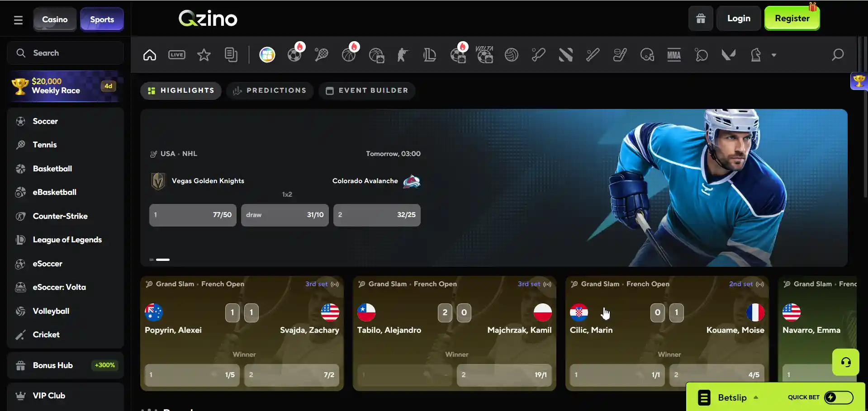
Task: Pick Majchrzak to win at 19/1
Action: 504,375
